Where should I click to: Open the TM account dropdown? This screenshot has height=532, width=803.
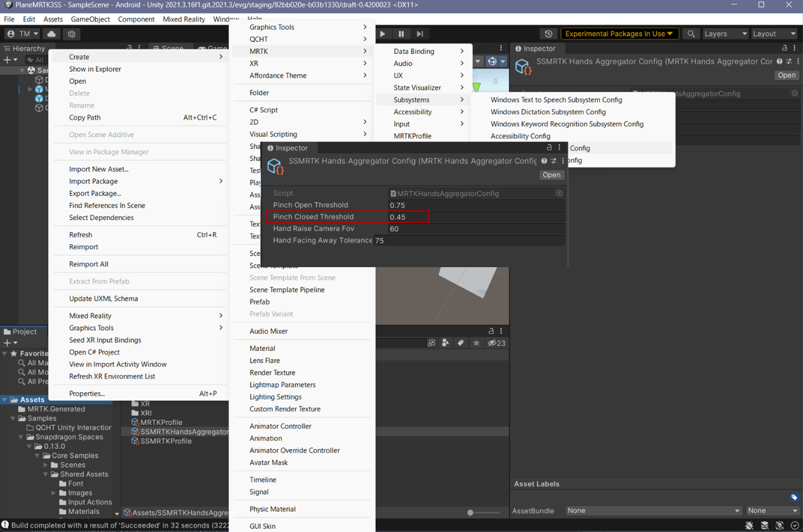[x=23, y=34]
